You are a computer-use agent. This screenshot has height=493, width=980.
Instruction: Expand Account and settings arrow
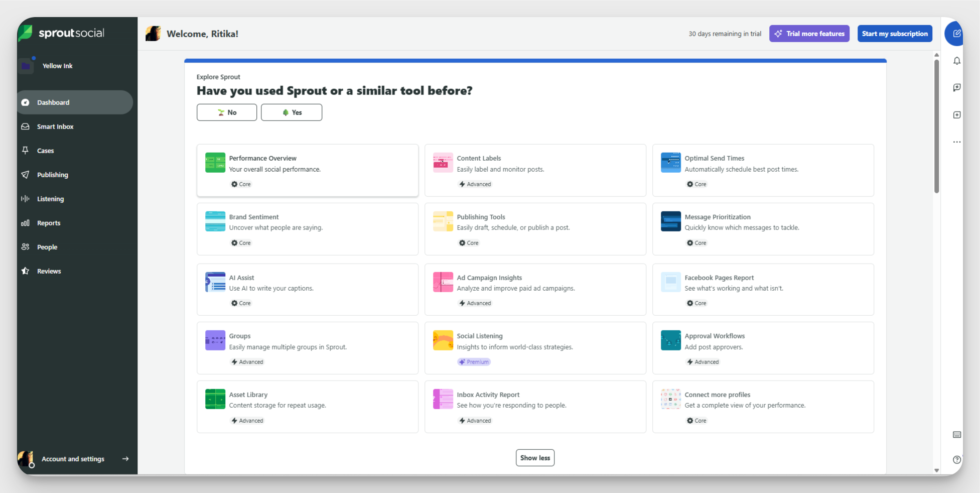[x=125, y=459]
